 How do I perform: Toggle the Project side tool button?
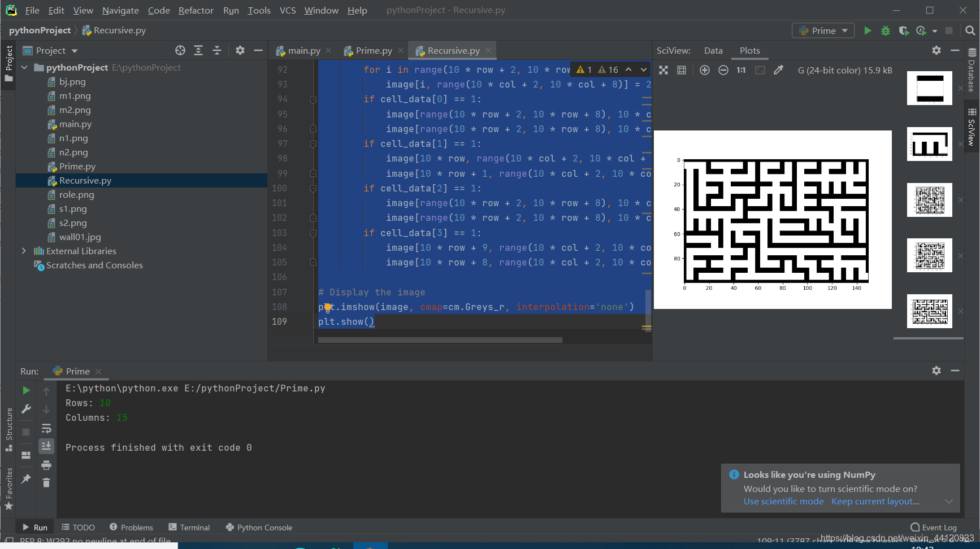pos(9,63)
